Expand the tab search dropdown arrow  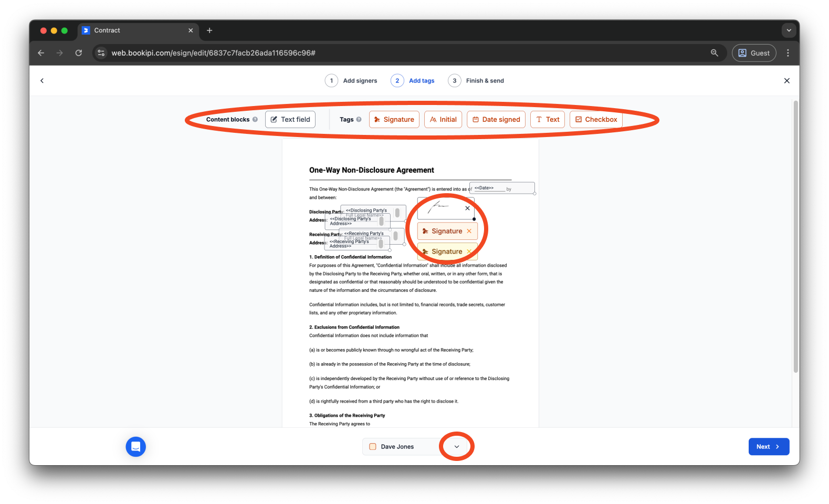tap(789, 30)
